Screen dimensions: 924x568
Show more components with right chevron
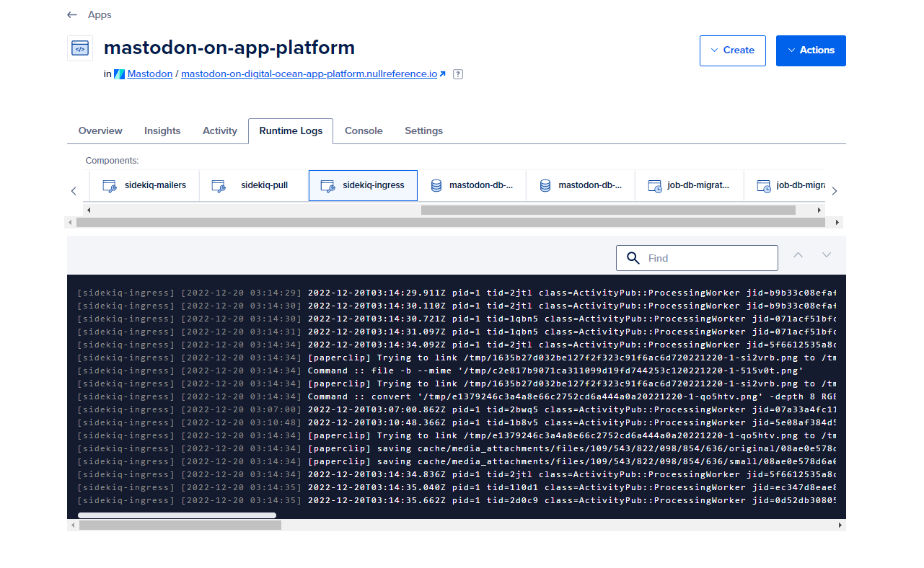(x=835, y=191)
